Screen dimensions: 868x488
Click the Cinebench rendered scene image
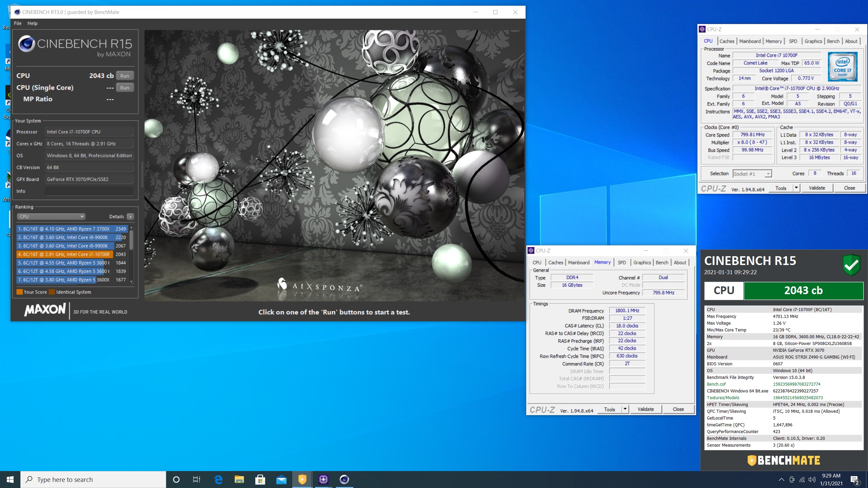pos(334,165)
